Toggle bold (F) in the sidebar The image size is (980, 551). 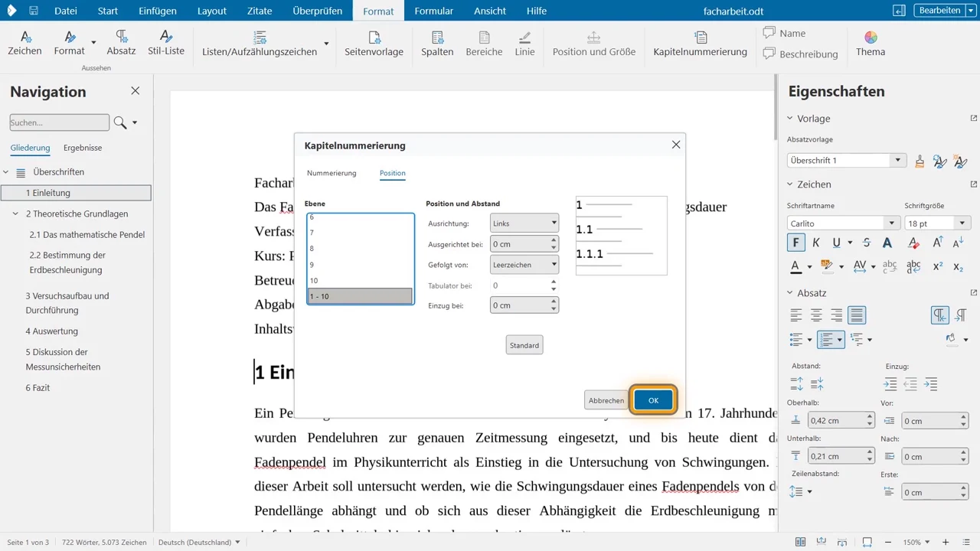point(796,243)
